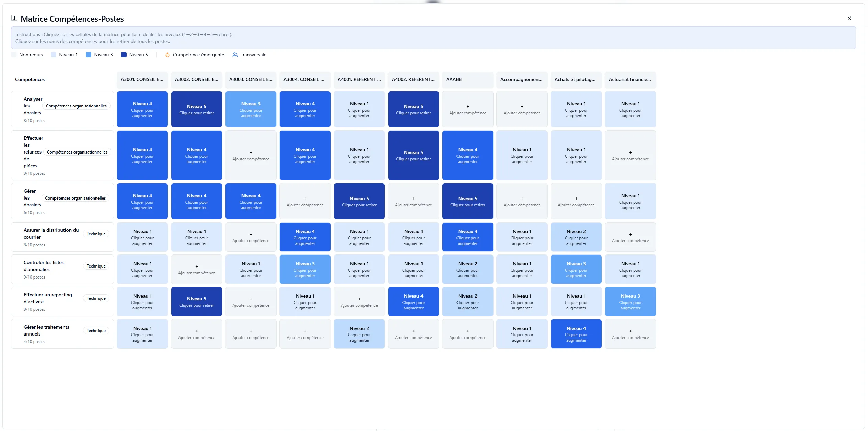The image size is (868, 431).
Task: Click the Transversale people icon
Action: point(235,55)
